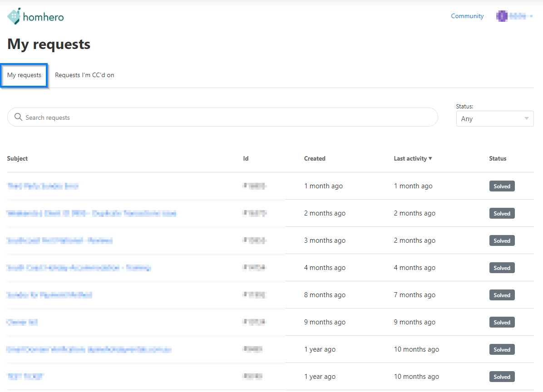
Task: Click the Id column header
Action: pos(246,158)
